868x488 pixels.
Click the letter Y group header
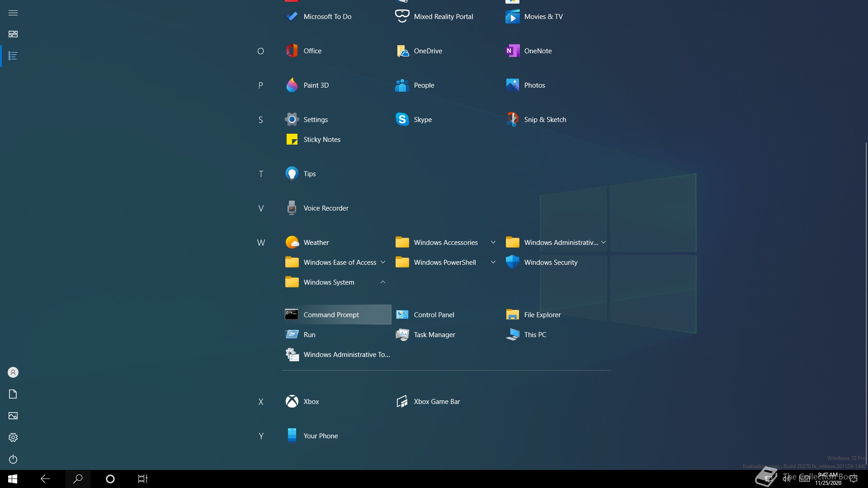261,436
